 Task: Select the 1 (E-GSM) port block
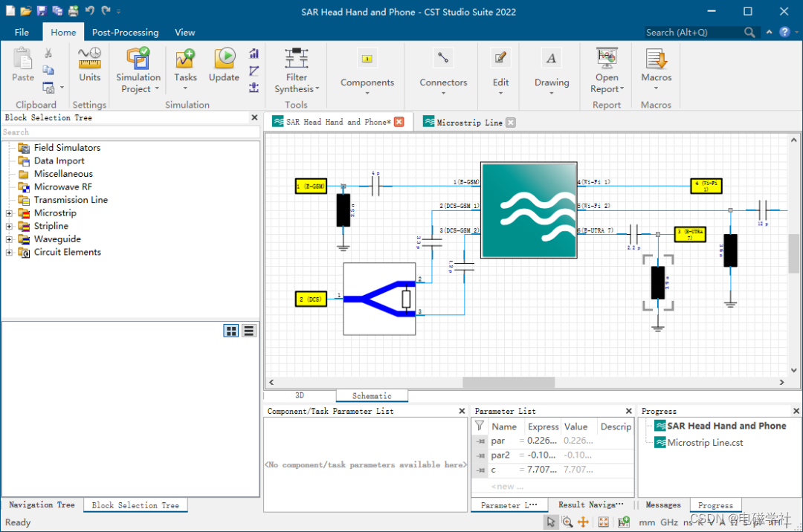click(311, 186)
